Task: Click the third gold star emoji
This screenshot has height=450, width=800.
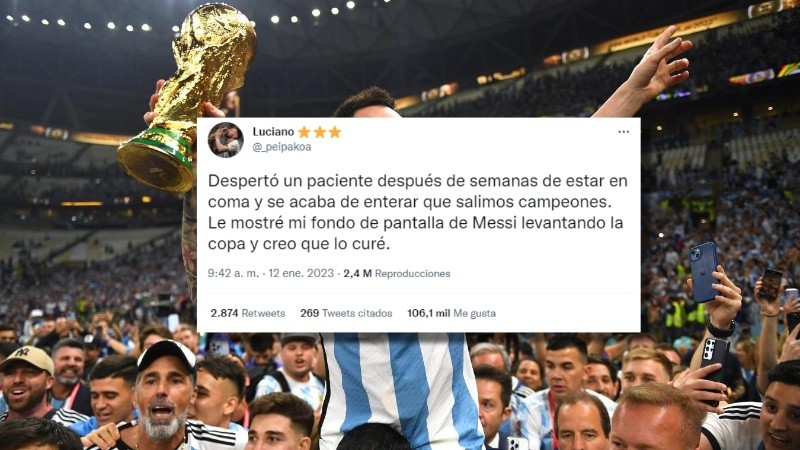Action: pos(335,132)
